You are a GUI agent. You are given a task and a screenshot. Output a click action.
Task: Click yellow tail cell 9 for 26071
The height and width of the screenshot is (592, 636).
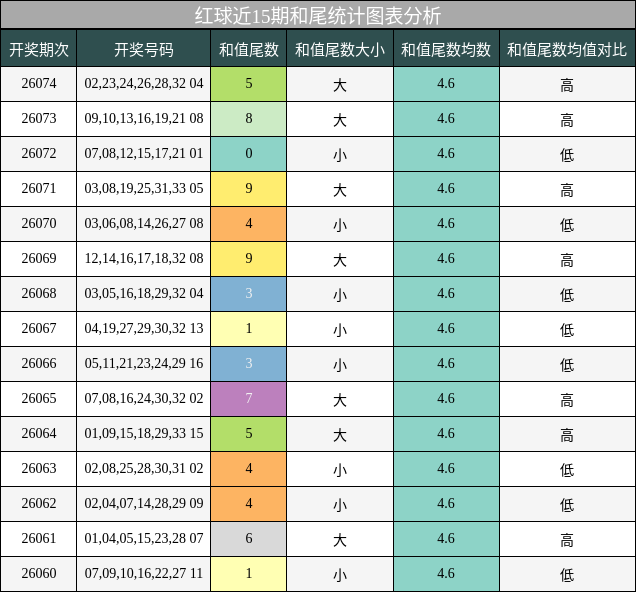[x=249, y=189]
